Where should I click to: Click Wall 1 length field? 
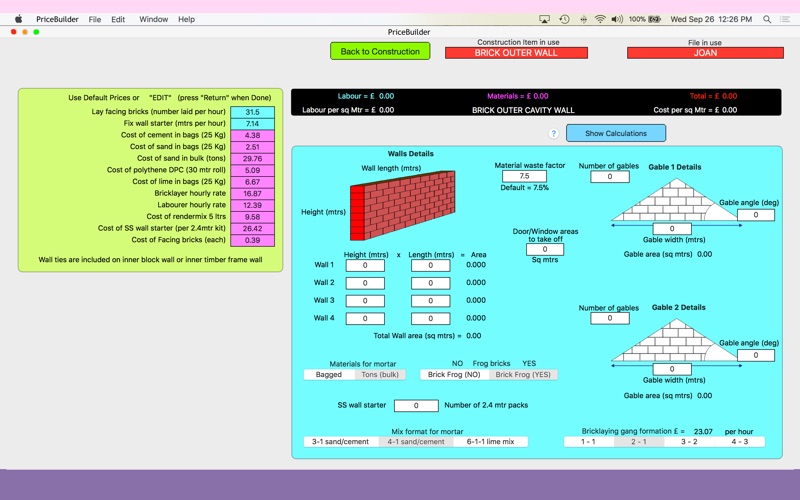pyautogui.click(x=431, y=265)
